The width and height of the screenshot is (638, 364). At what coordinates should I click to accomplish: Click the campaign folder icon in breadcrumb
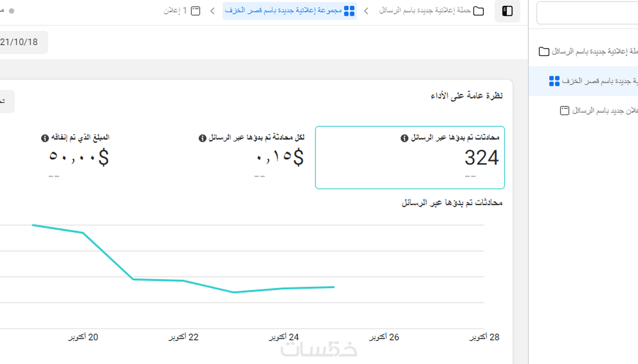(478, 11)
